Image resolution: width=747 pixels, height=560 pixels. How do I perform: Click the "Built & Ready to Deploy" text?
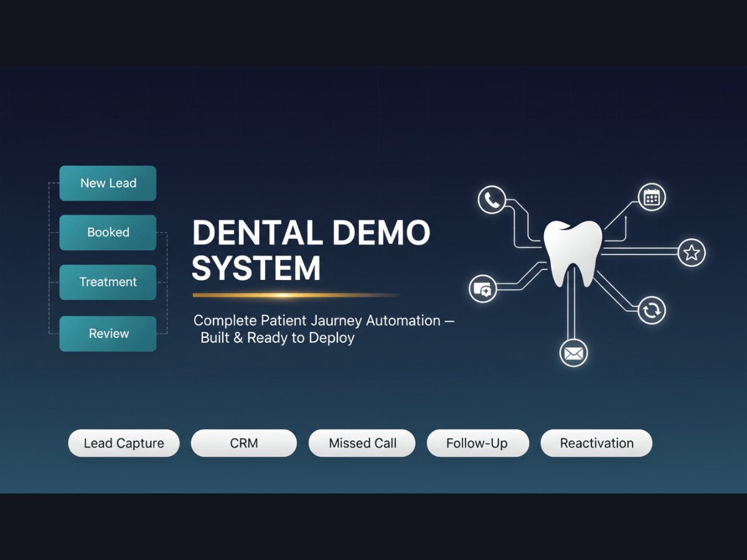(278, 338)
